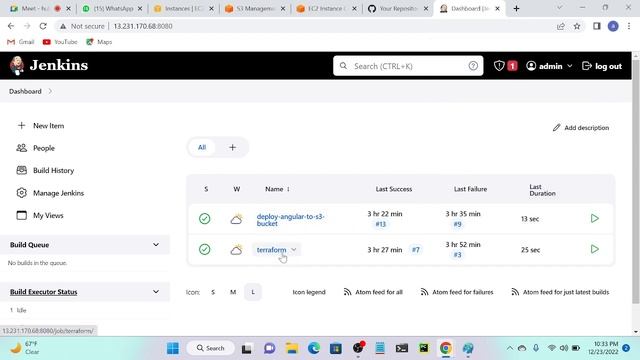Image resolution: width=640 pixels, height=360 pixels.
Task: Click RSS icon for just latest builds
Action: 515,292
